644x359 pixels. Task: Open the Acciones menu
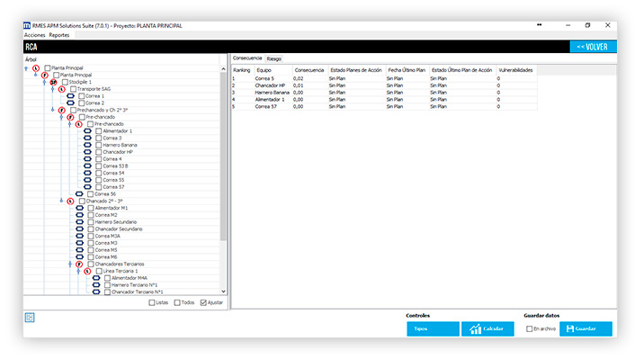point(34,35)
